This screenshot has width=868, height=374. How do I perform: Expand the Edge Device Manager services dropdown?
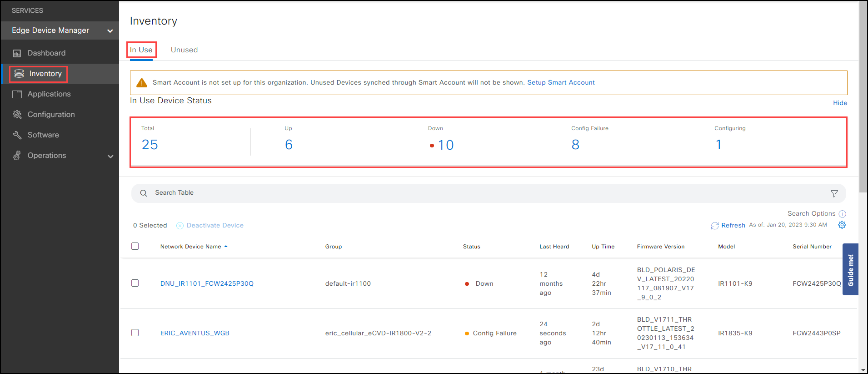point(110,31)
